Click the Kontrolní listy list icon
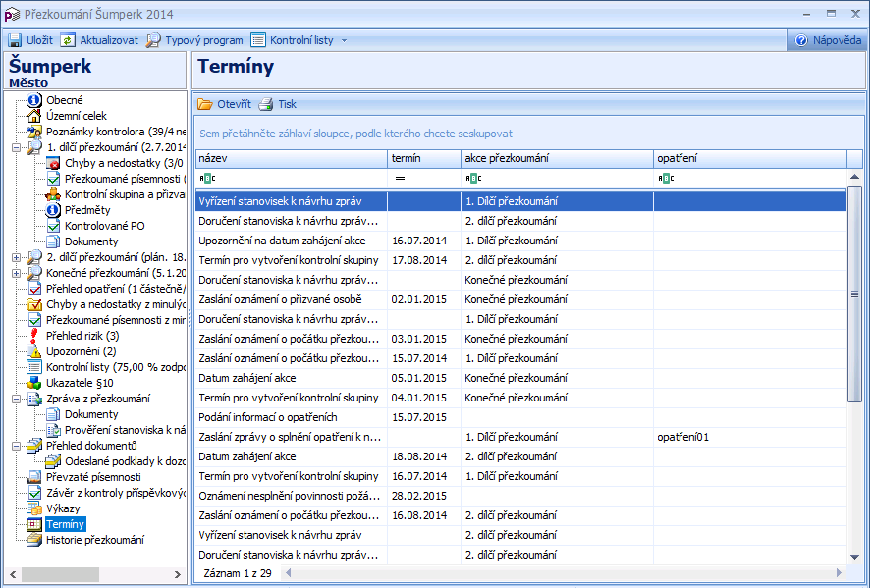 (x=258, y=40)
